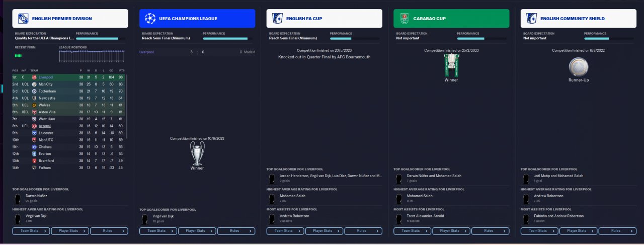Open the UEFA Champions League header

pyautogui.click(x=197, y=19)
